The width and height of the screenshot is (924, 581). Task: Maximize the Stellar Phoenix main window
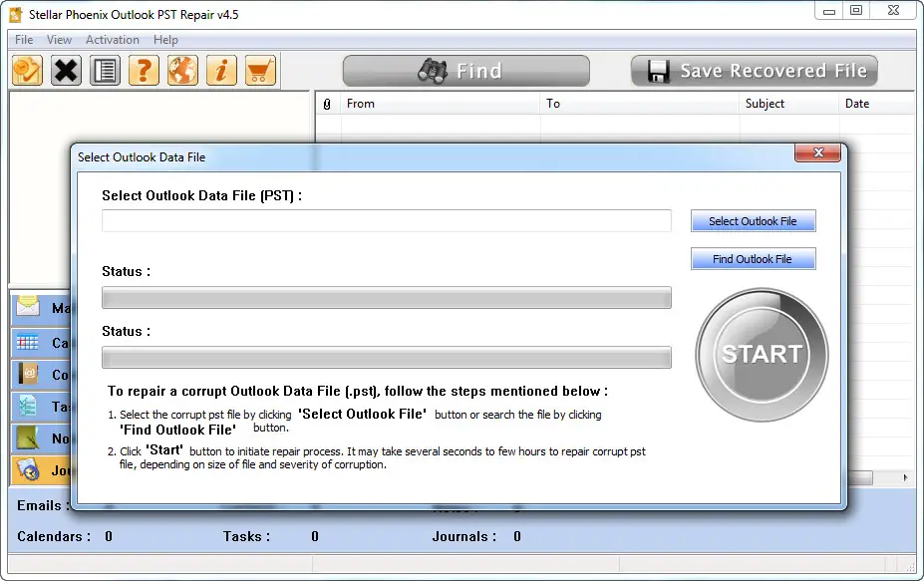tap(856, 10)
